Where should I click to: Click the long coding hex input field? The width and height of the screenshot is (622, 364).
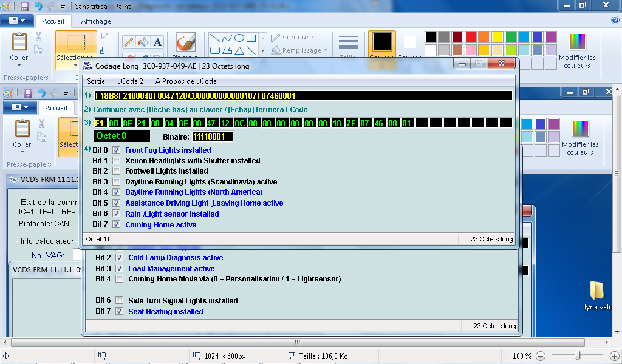302,96
